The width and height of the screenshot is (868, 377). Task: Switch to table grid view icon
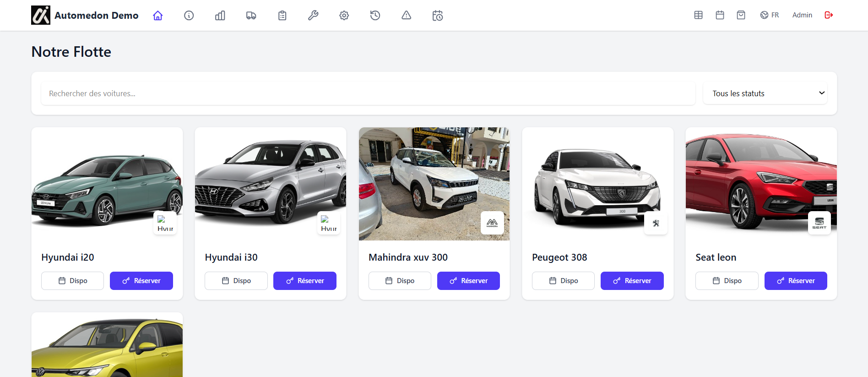coord(699,15)
